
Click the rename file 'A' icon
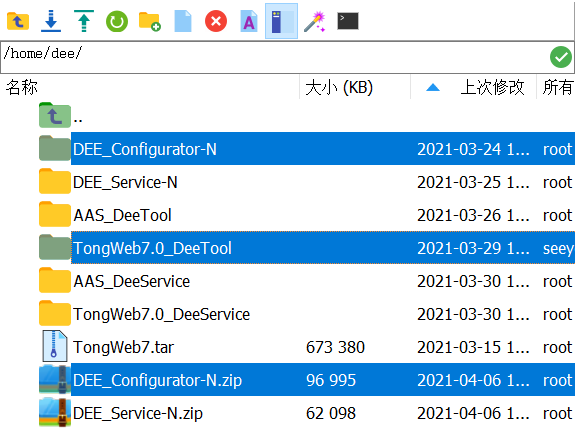[249, 21]
